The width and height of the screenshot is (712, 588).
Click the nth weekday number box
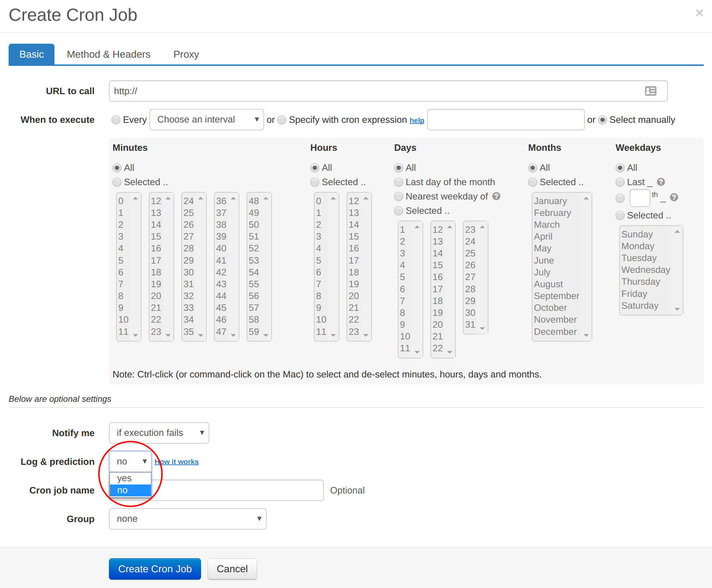click(640, 198)
